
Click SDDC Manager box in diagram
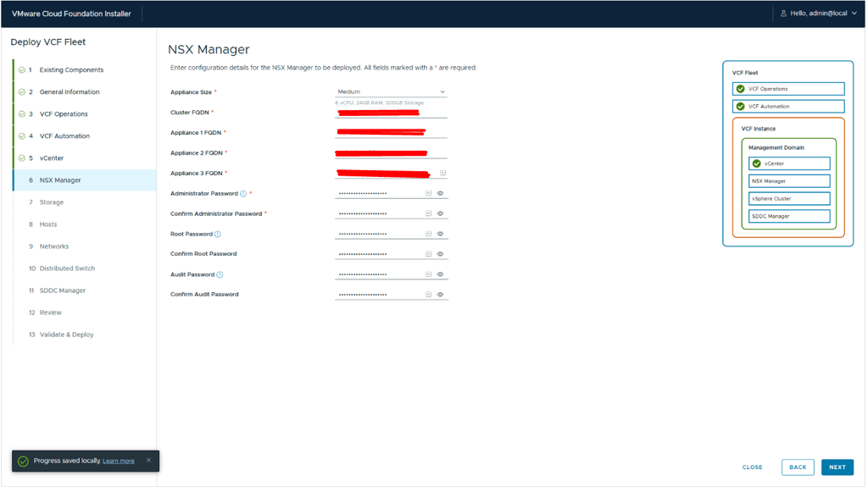791,217
